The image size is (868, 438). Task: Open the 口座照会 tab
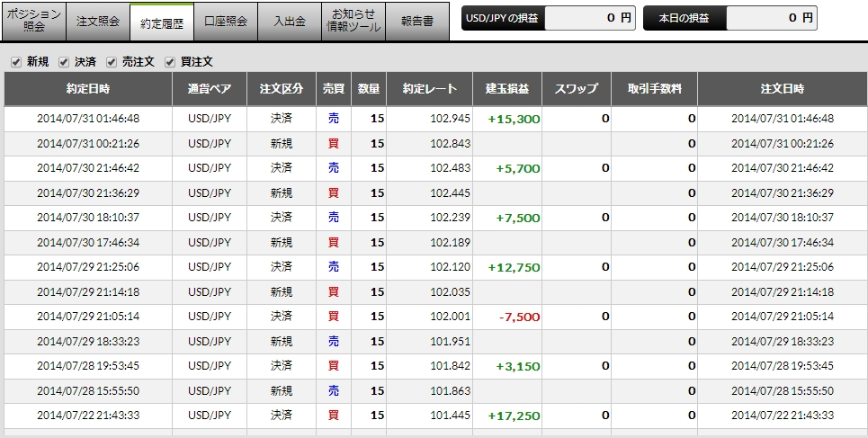(226, 21)
